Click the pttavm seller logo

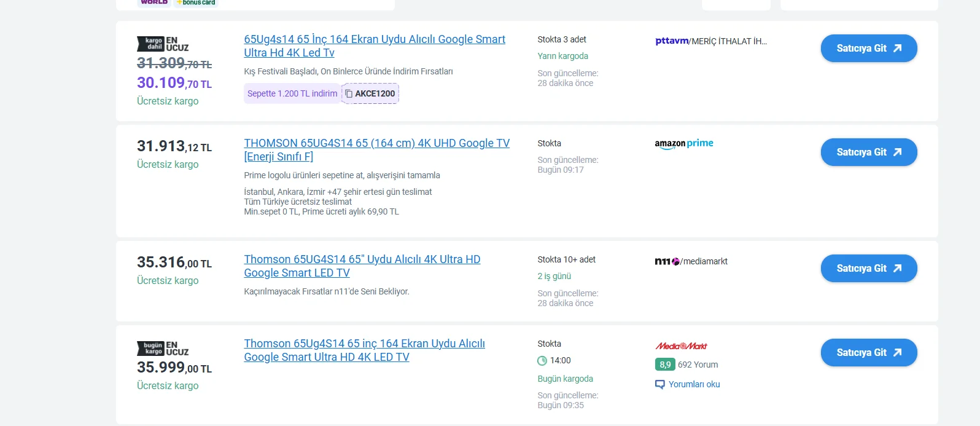coord(672,41)
